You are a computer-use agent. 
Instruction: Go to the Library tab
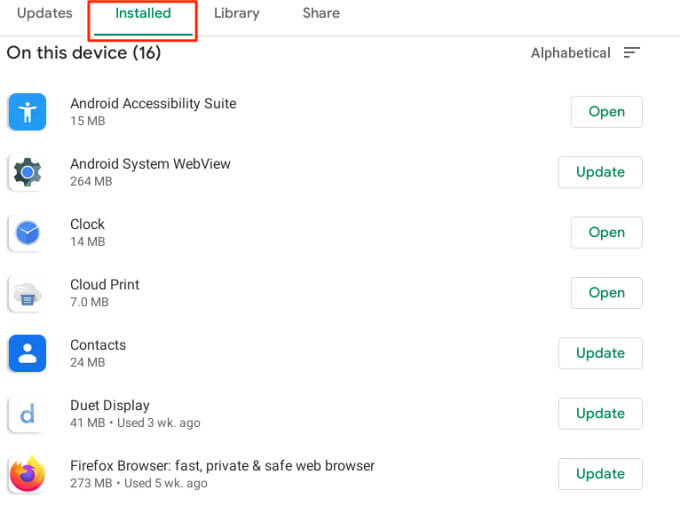point(236,14)
